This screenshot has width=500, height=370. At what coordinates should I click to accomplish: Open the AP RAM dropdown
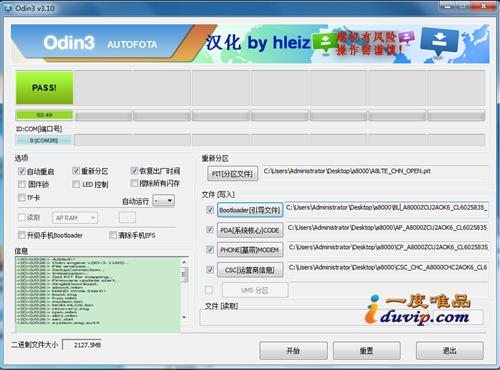pyautogui.click(x=75, y=218)
